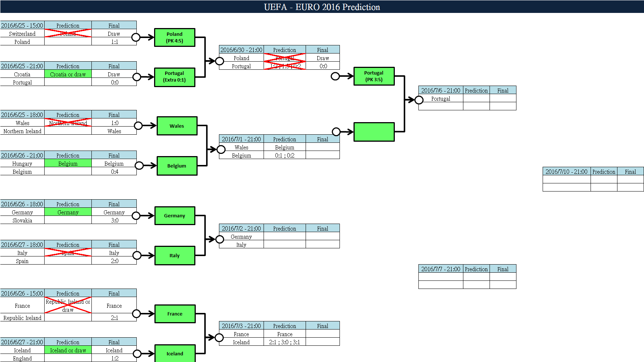Viewport: 644px width, 362px height.
Task: Click the 2016/7/10 - 21:00 final match header
Action: click(x=566, y=172)
